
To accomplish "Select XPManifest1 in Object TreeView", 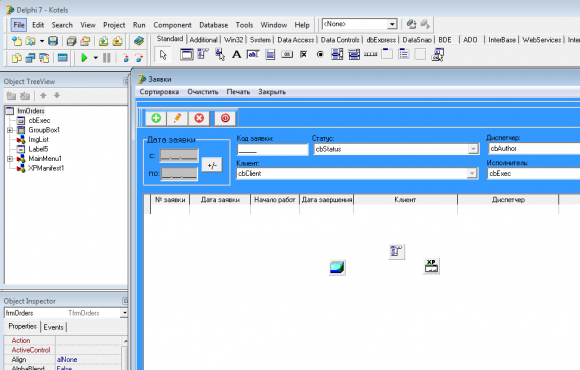I will click(x=46, y=168).
